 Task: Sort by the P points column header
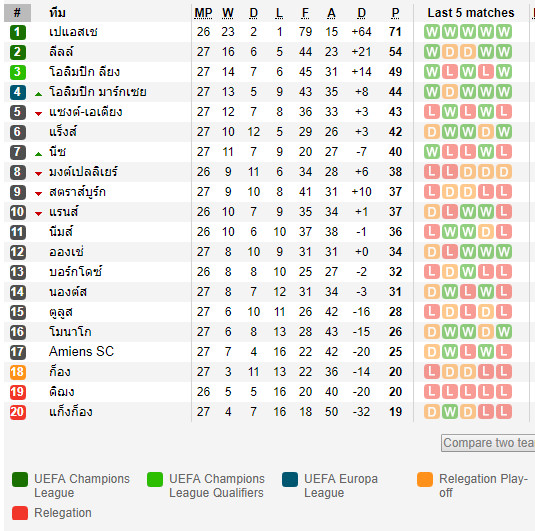pos(395,13)
